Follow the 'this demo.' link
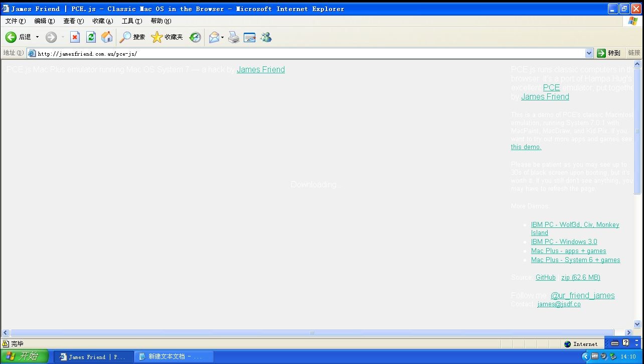The width and height of the screenshot is (644, 364). coord(526,147)
